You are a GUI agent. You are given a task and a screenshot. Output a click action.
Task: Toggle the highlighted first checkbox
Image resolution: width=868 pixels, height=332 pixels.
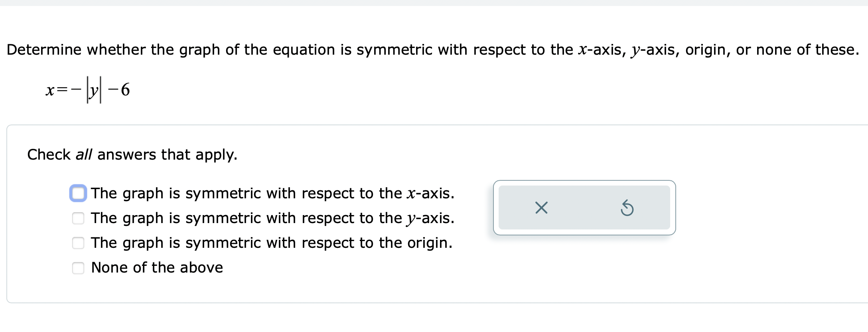coord(78,194)
